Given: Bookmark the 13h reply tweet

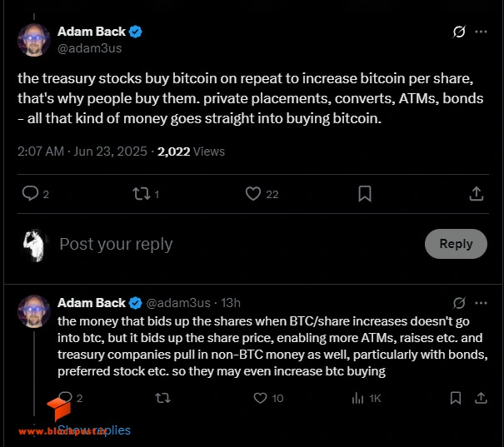Looking at the screenshot, I should (456, 398).
